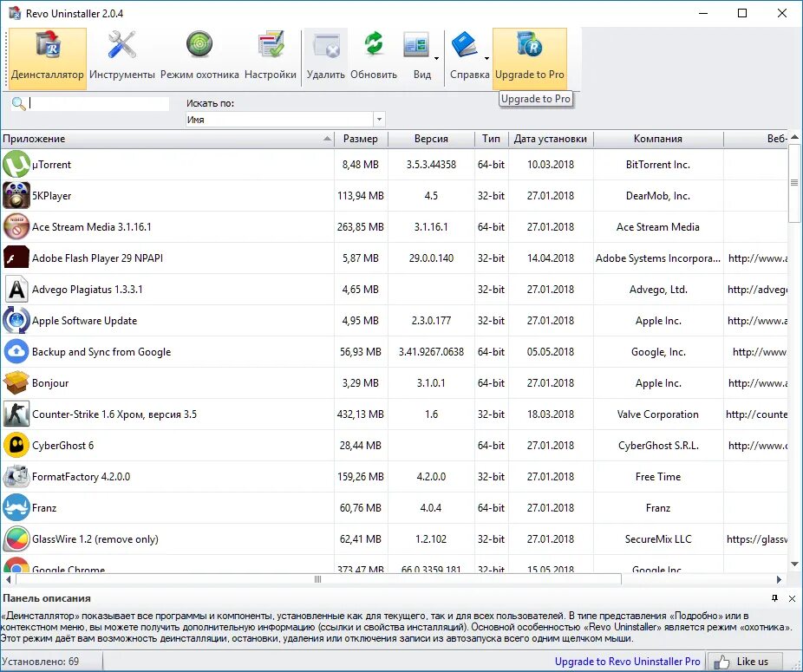The width and height of the screenshot is (803, 672).
Task: Click version 2.3.0.177 cell
Action: click(x=431, y=321)
